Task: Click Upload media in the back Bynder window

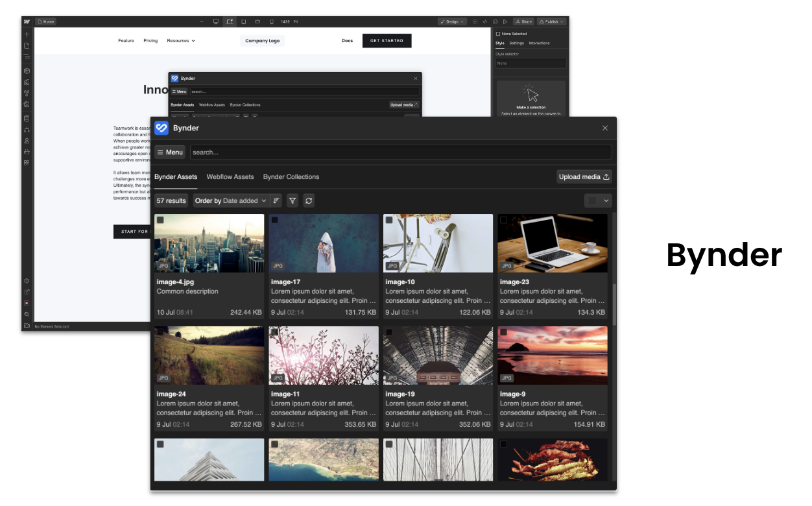Action: (405, 104)
